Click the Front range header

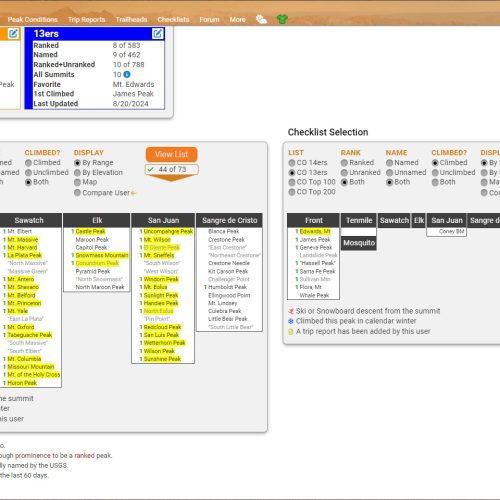313,220
